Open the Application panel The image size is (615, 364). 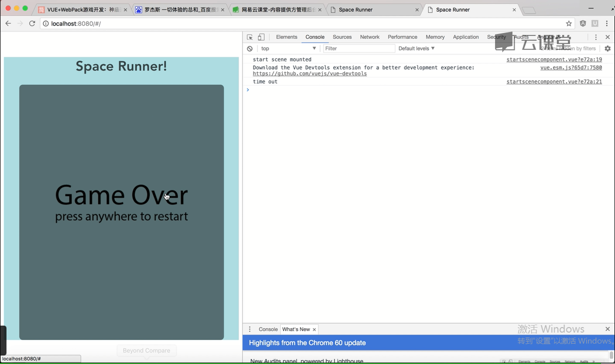pyautogui.click(x=466, y=37)
